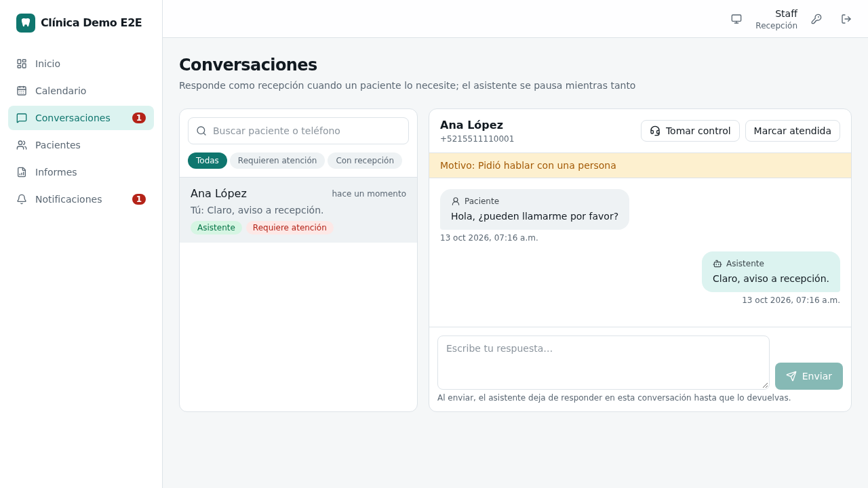Open Calendario in the sidebar
Screen dimensions: 868x488
coord(81,91)
